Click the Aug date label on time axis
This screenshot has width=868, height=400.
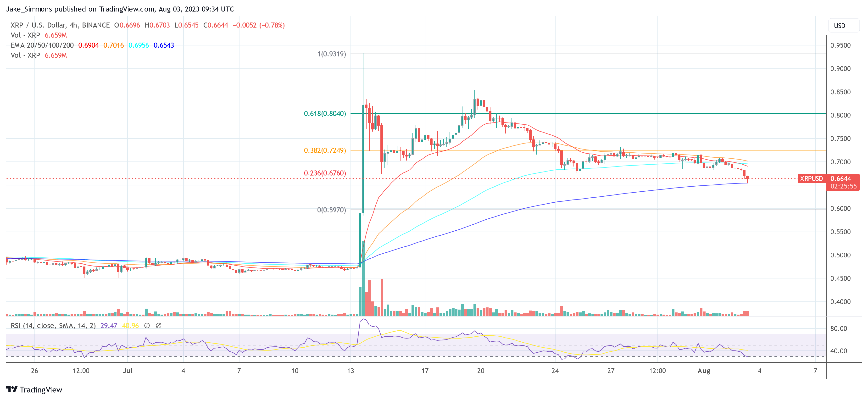coord(704,371)
